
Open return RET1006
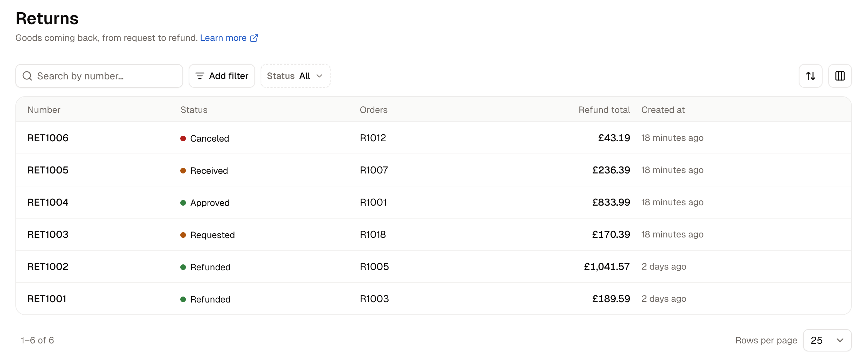tap(48, 138)
